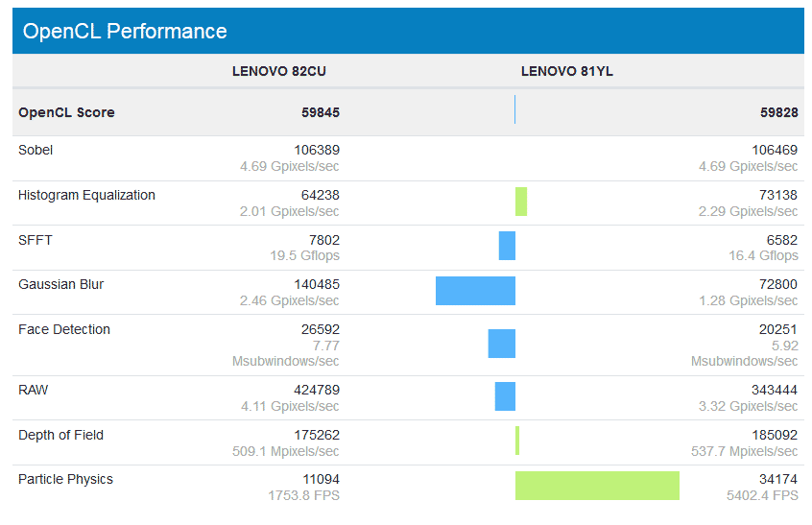Click the Particle Physics score 34174
The image size is (812, 525).
click(778, 480)
